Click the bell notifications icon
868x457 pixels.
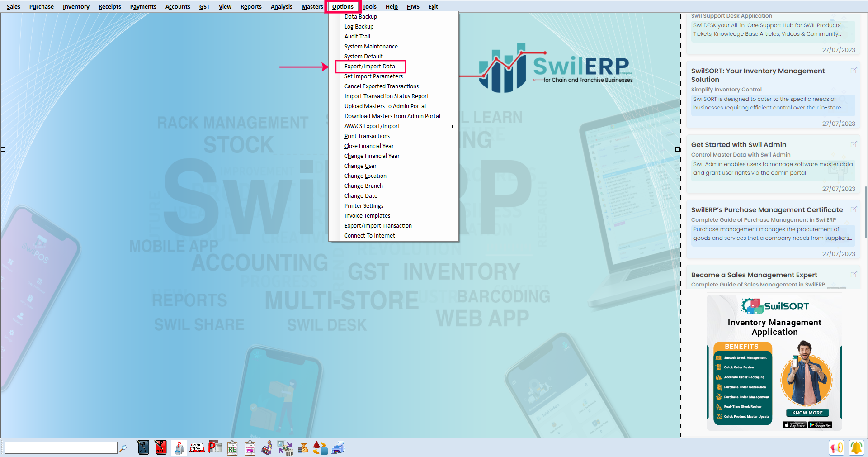point(856,448)
